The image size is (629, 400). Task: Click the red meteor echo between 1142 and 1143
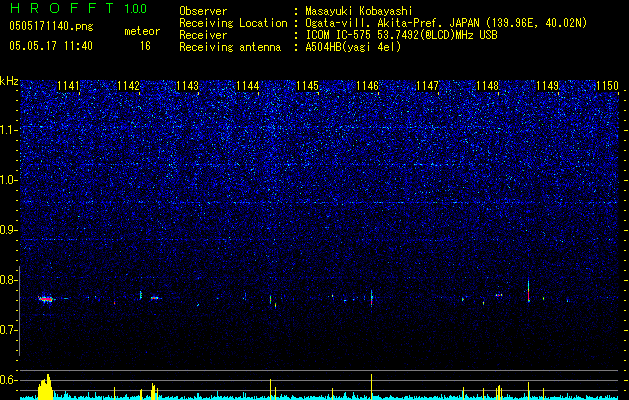155,298
